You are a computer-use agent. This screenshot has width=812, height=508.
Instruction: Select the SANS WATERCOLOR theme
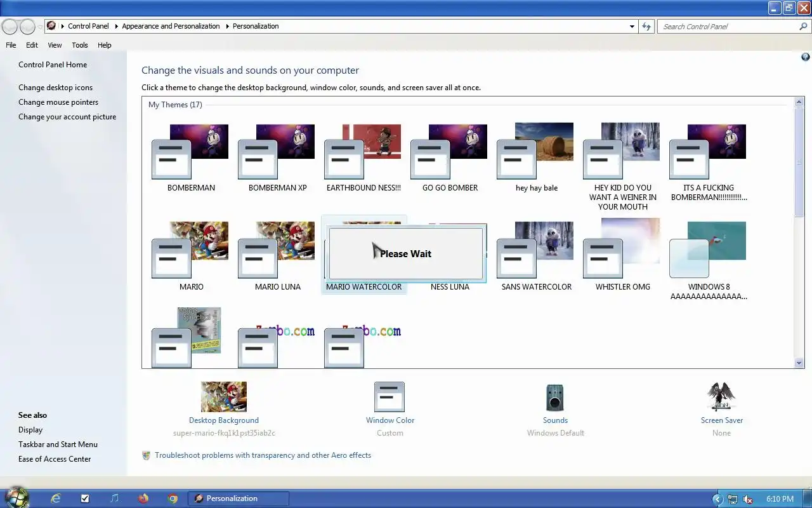point(536,256)
